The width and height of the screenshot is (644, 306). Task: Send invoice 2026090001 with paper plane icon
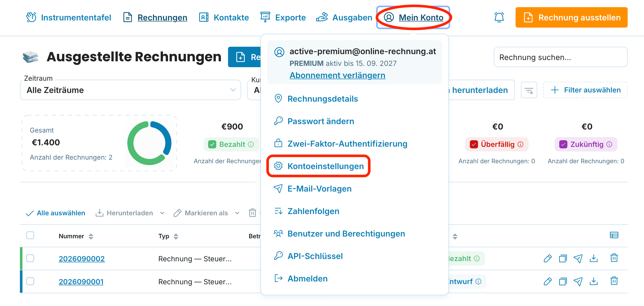tap(578, 281)
